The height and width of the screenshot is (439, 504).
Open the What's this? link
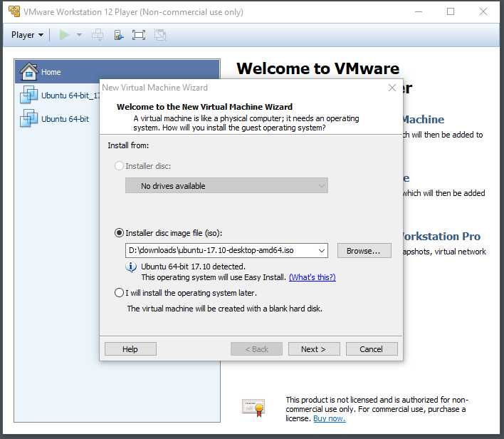[x=312, y=277]
